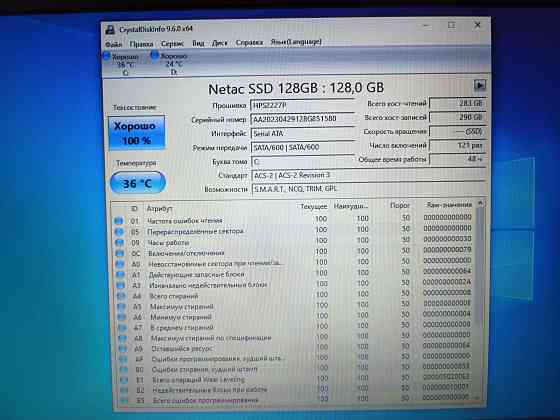This screenshot has width=560, height=420.
Task: Click status icon for attribute A3 row
Action: coord(121,286)
